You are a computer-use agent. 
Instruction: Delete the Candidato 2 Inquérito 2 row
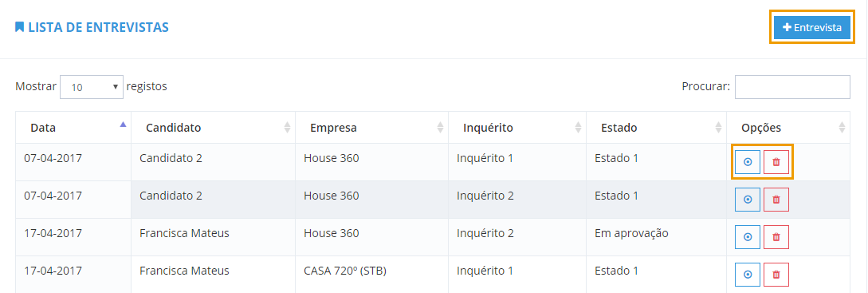776,200
